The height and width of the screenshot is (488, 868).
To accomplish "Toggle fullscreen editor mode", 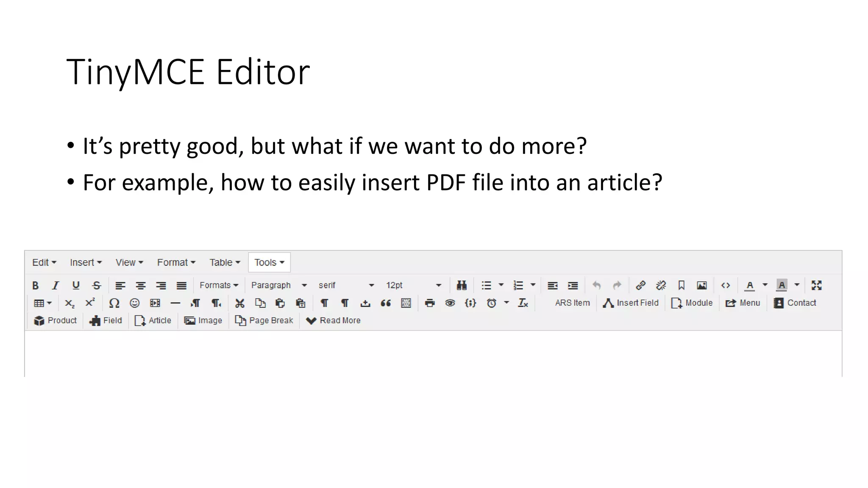I will coord(817,286).
